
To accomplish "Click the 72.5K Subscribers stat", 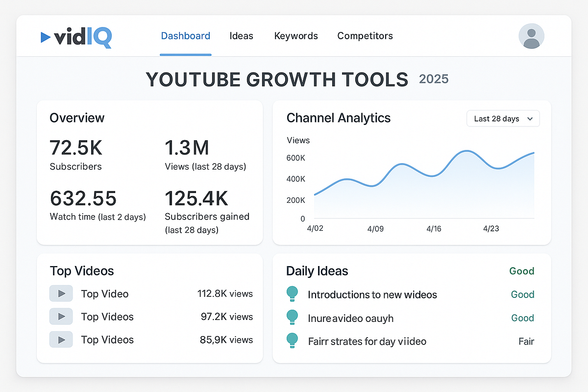I will pos(76,154).
